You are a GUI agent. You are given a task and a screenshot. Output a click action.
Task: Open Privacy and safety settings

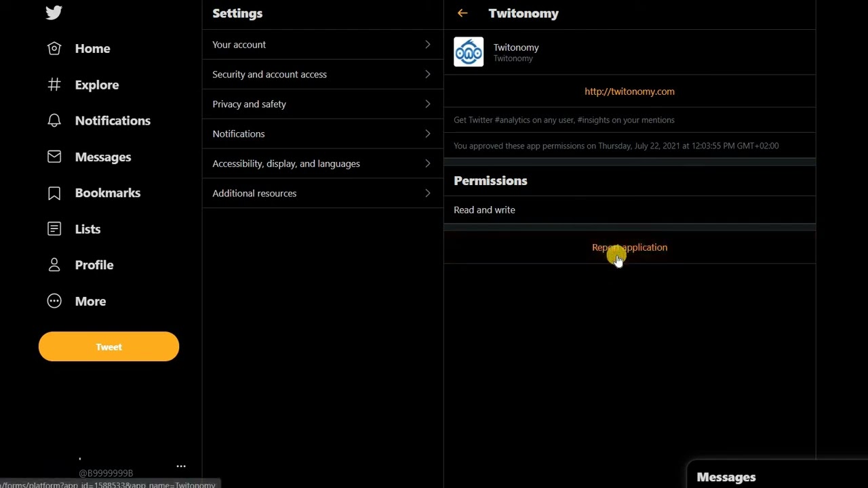point(323,104)
